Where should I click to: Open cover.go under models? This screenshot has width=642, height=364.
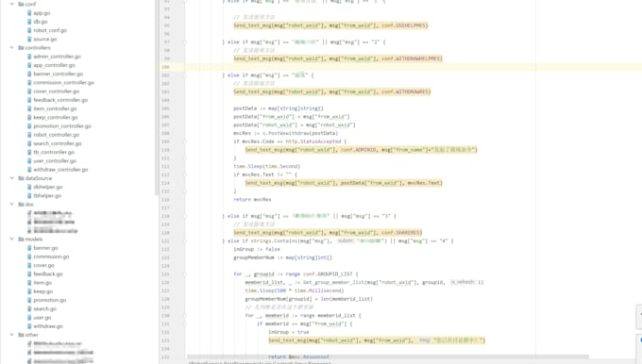43,265
